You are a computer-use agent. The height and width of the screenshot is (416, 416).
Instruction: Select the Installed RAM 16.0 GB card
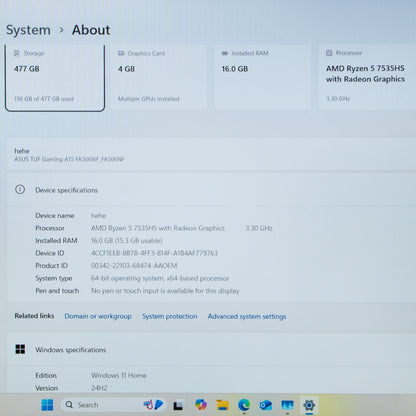tap(262, 78)
